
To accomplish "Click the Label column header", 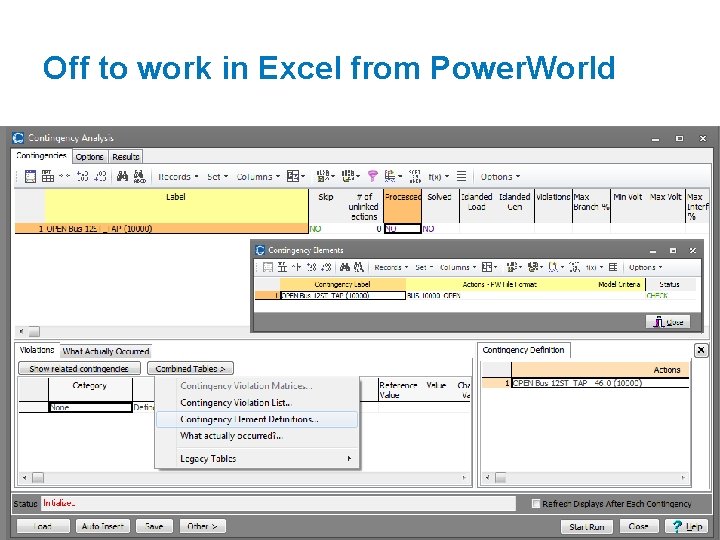I will pos(176,206).
